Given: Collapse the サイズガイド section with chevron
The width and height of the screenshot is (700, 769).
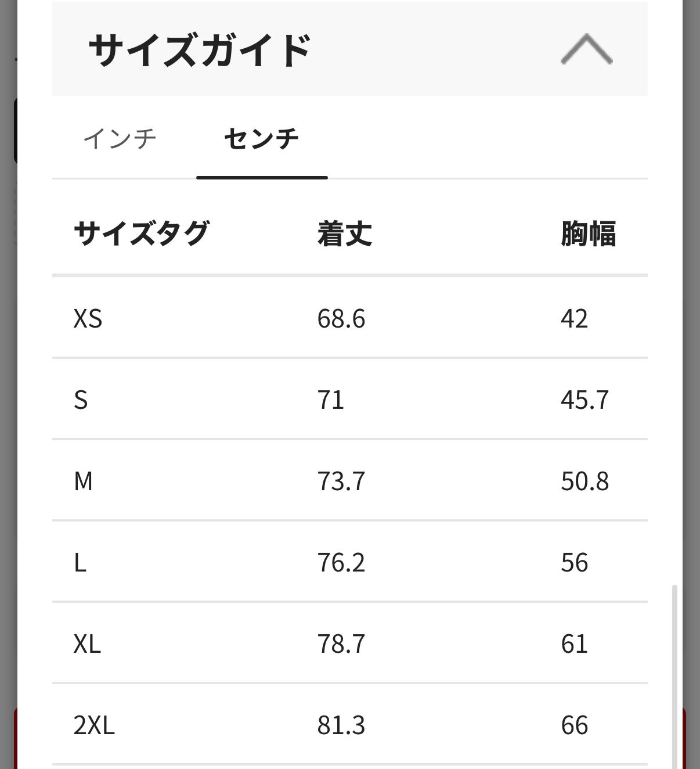Looking at the screenshot, I should [586, 49].
